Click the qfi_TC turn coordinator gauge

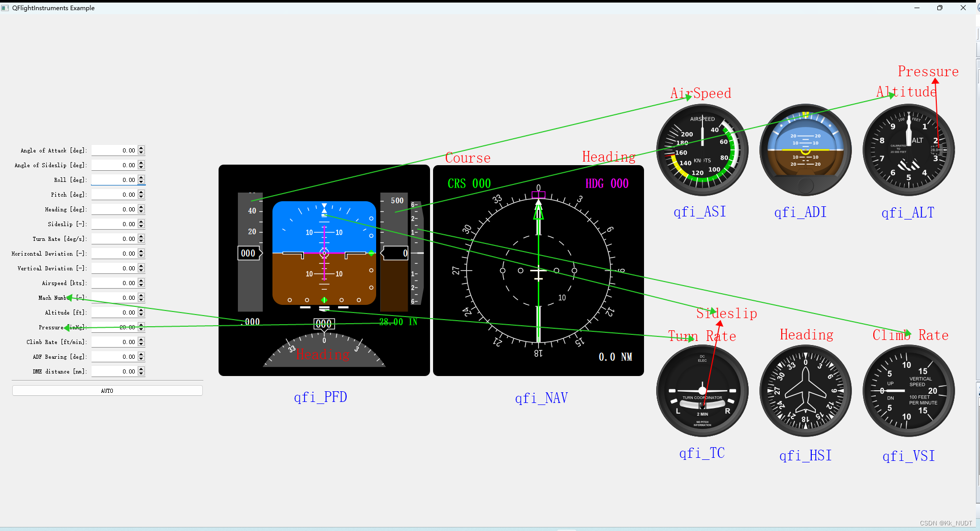point(702,391)
